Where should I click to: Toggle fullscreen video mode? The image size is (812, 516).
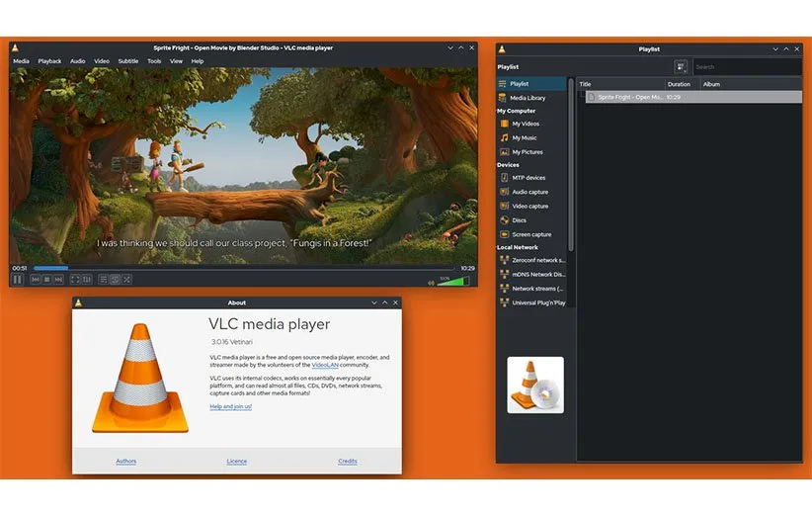click(75, 280)
